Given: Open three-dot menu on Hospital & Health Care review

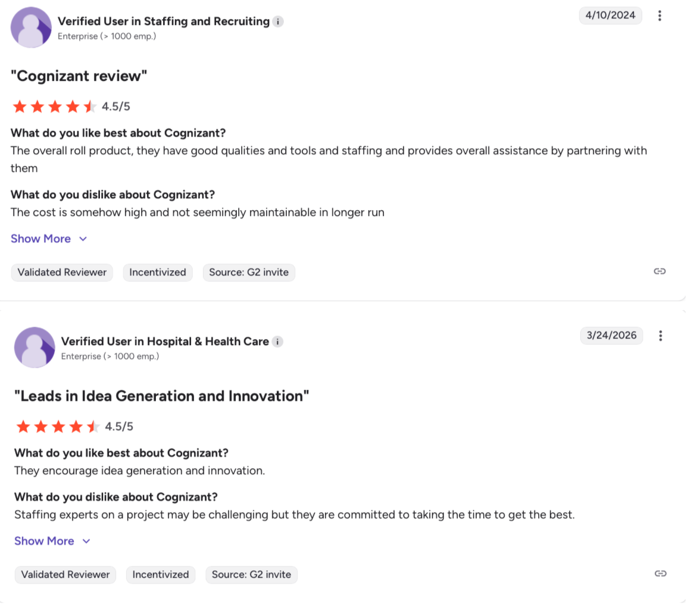Looking at the screenshot, I should pyautogui.click(x=660, y=336).
